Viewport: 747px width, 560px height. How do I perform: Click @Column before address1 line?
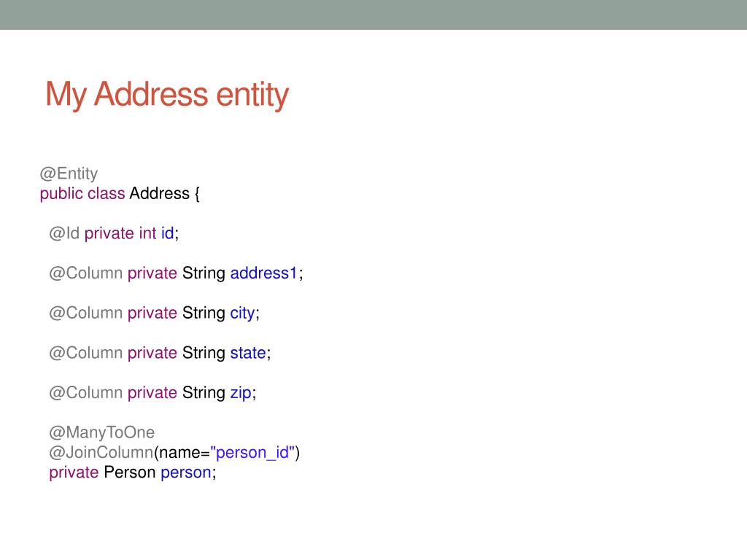point(86,273)
